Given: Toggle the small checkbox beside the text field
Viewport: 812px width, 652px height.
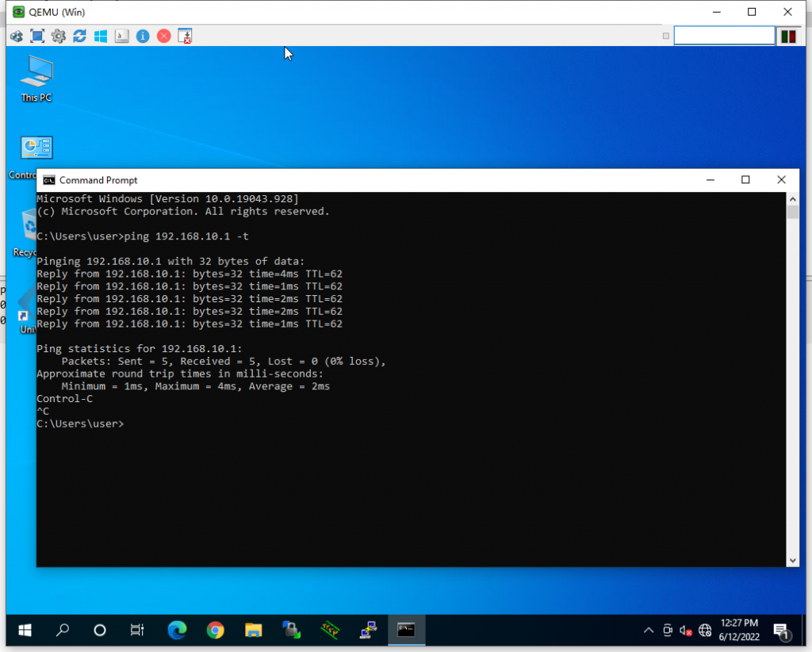Looking at the screenshot, I should [665, 36].
